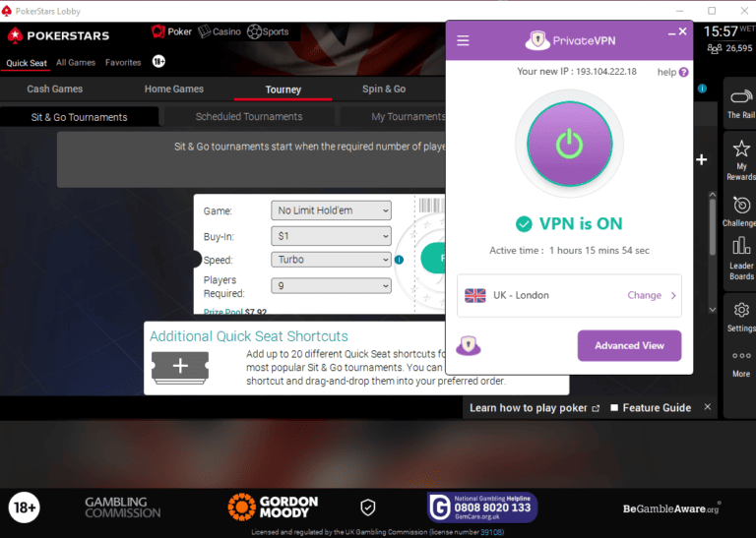Toggle the VPN power button off

[x=569, y=144]
